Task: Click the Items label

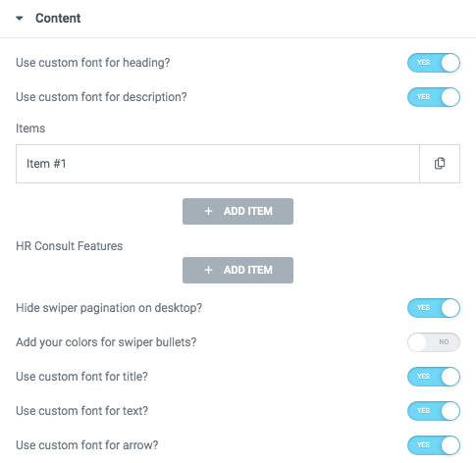Action: click(30, 129)
